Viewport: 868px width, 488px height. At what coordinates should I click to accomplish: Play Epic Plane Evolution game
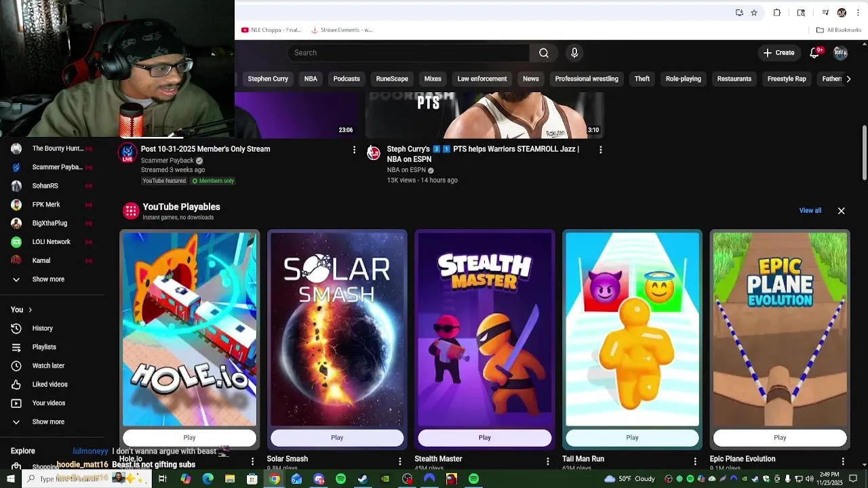(780, 438)
